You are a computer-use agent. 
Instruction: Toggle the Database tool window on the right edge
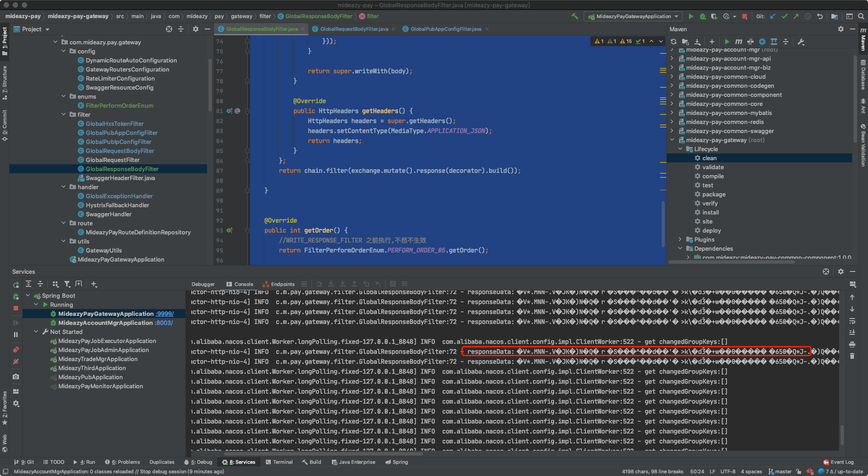coord(863,74)
